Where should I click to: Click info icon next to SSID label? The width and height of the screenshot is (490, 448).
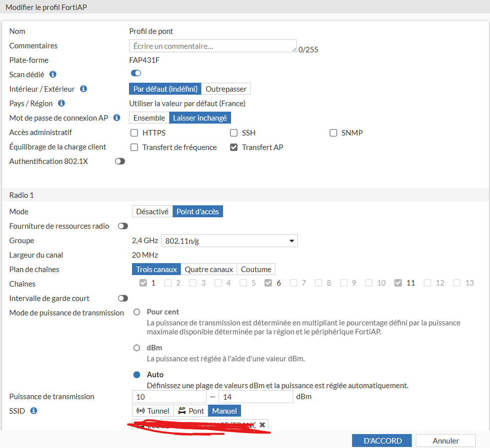(x=34, y=411)
